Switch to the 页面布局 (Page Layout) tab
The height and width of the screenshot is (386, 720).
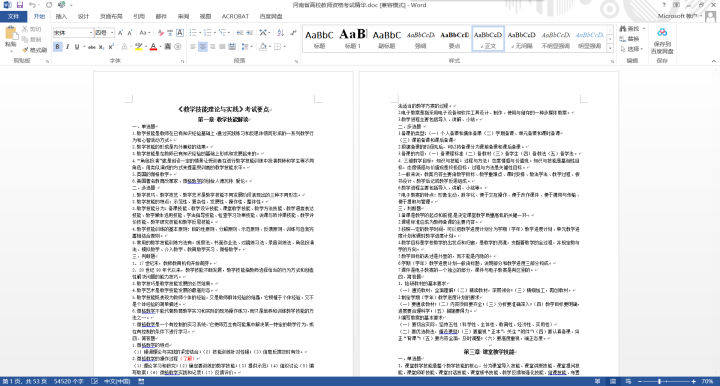111,17
